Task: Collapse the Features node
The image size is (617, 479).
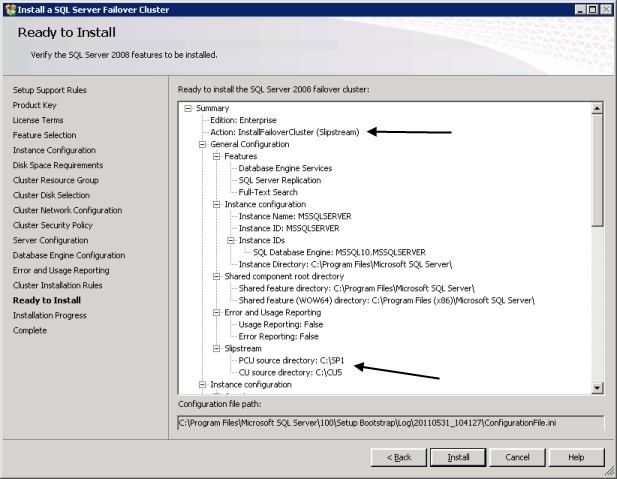Action: pos(216,156)
